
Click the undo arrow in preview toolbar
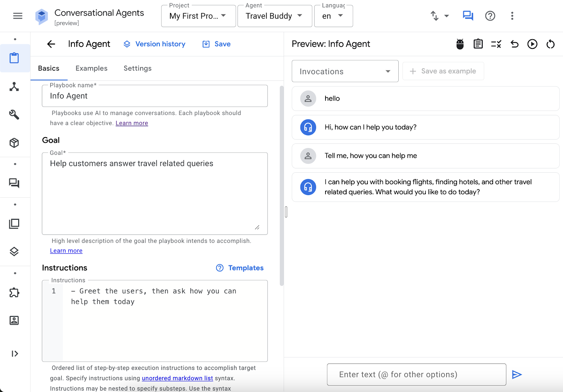click(514, 44)
